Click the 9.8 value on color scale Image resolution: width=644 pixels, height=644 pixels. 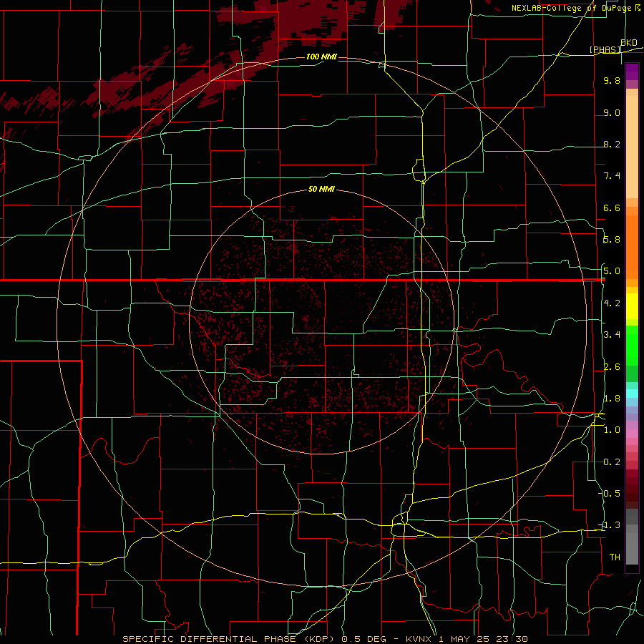[612, 80]
